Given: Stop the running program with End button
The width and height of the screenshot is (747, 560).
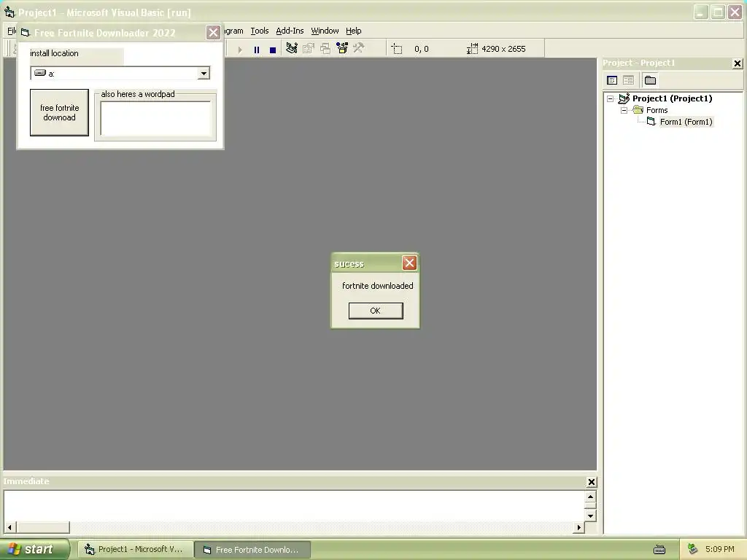Looking at the screenshot, I should click(x=273, y=50).
